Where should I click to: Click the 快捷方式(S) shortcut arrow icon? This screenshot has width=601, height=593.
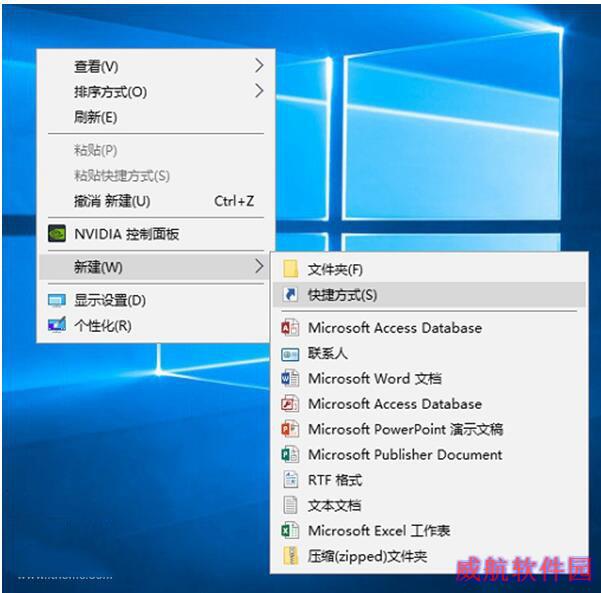290,295
